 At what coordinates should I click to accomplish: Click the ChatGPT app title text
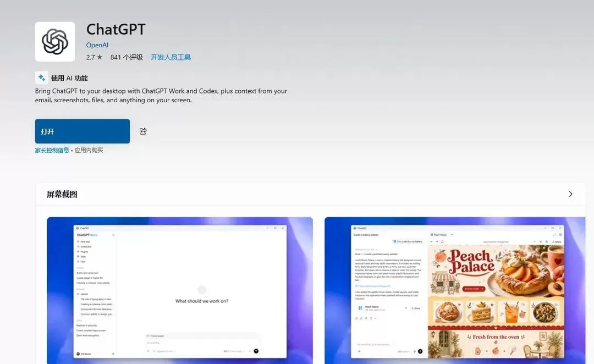click(x=116, y=29)
